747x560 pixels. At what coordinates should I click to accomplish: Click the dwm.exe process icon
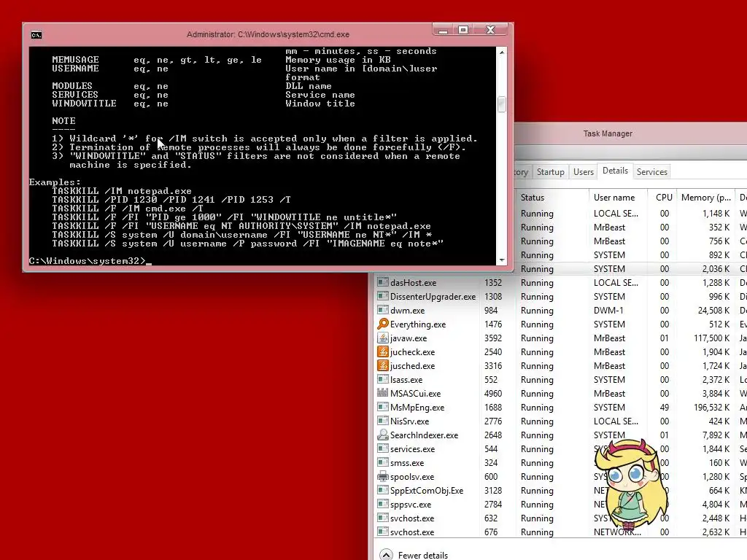click(x=382, y=310)
